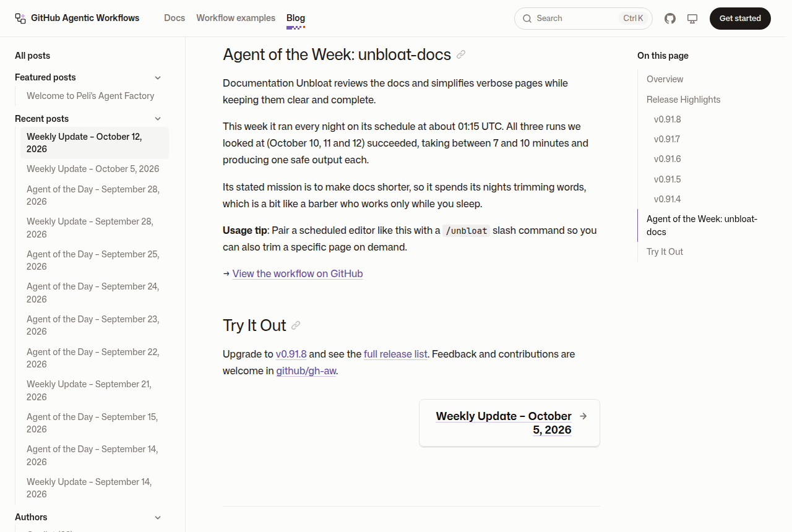Jump to v0.91.7 in table of contents
This screenshot has height=532, width=792.
[667, 139]
